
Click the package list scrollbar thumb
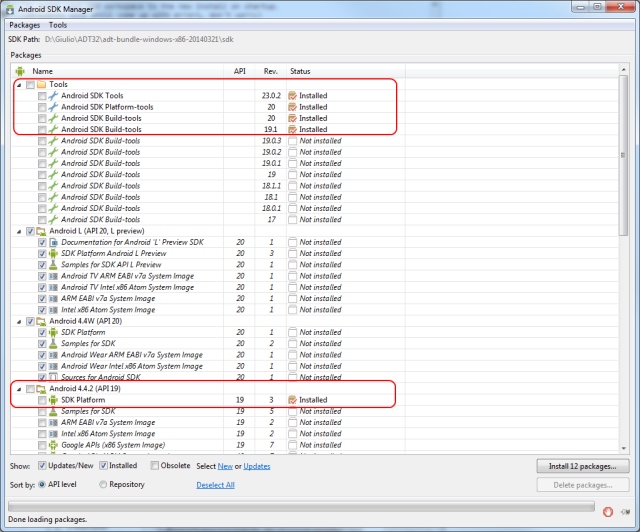pyautogui.click(x=623, y=155)
